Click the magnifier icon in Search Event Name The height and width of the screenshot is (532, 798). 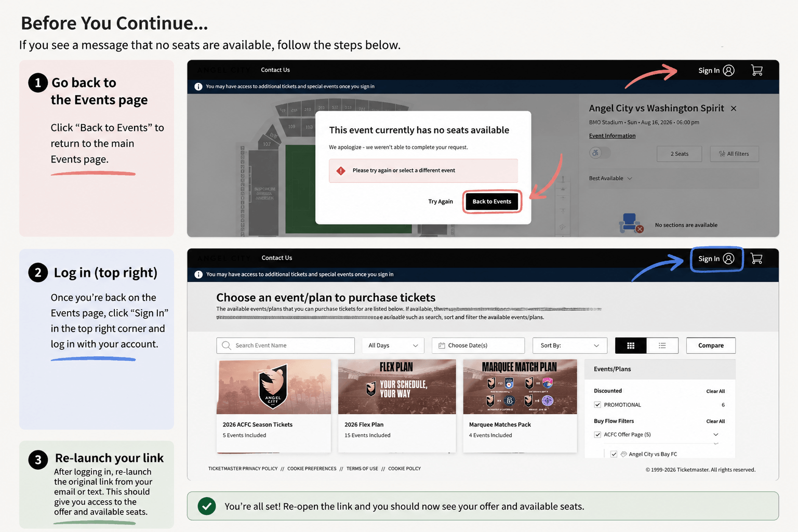[227, 345]
